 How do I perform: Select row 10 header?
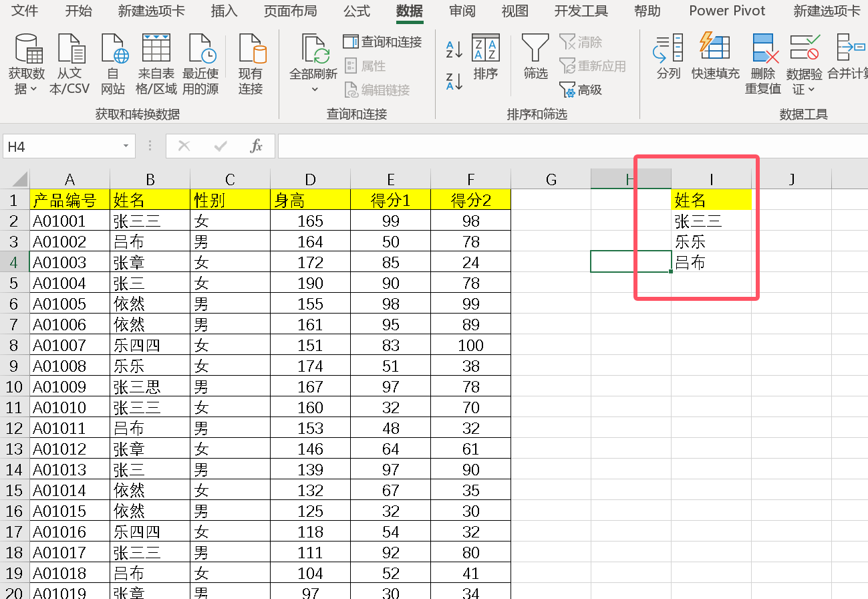(15, 387)
